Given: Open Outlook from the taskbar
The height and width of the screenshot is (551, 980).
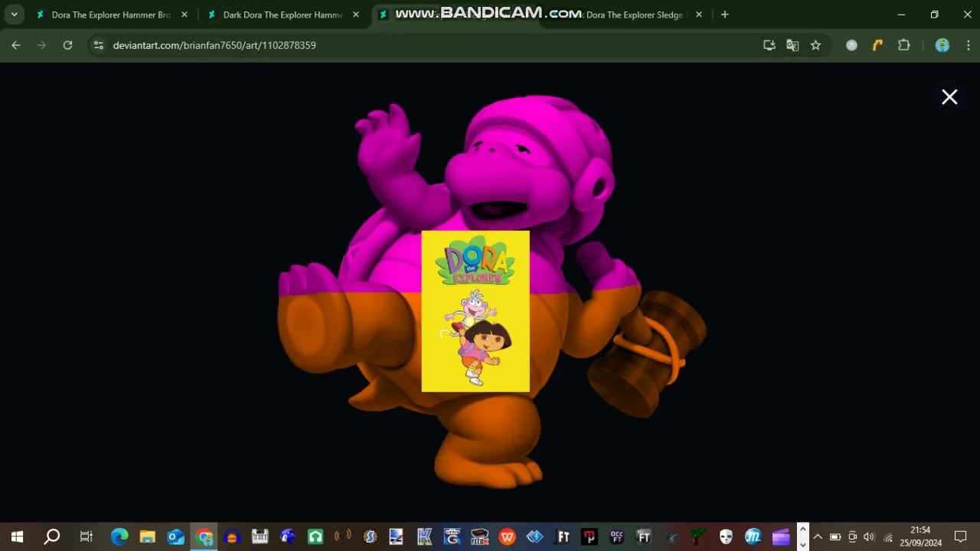Looking at the screenshot, I should pos(176,536).
